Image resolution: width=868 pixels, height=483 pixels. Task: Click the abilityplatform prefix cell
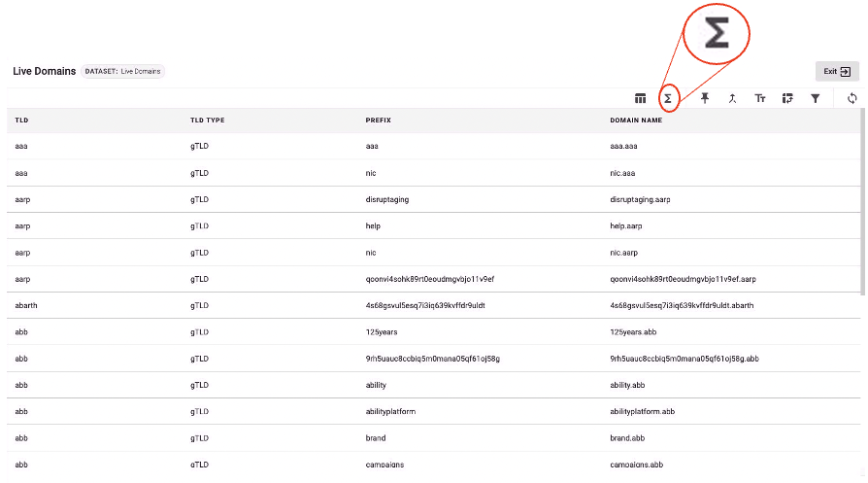(x=390, y=412)
